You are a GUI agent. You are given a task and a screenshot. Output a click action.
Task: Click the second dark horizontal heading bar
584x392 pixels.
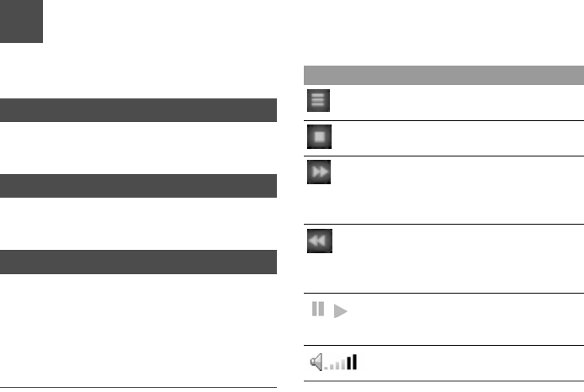point(138,186)
